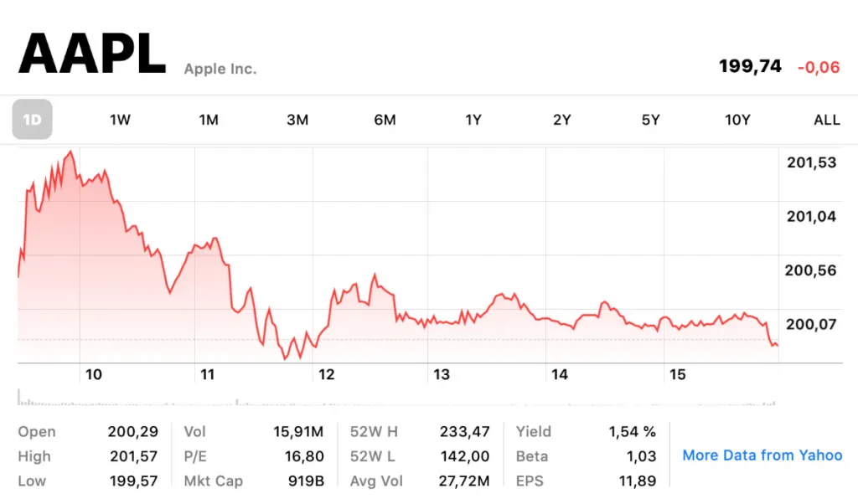Select the 2Y time range
858x504 pixels.
[561, 120]
